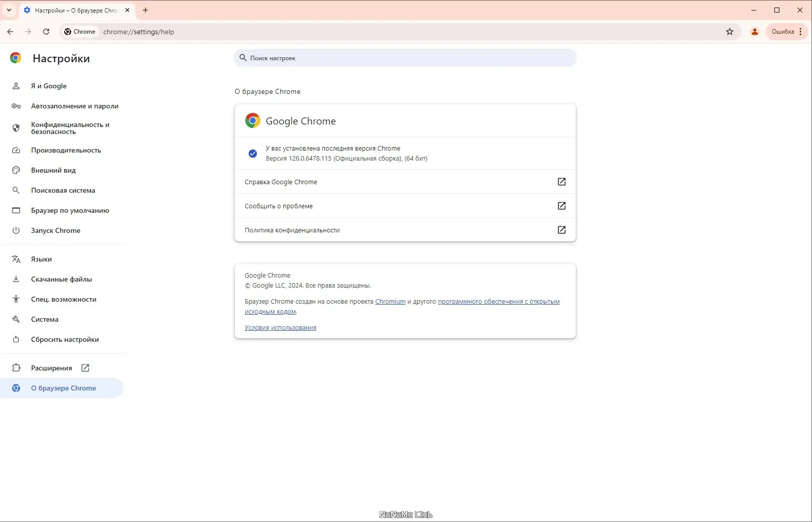812x522 pixels.
Task: Open a new tab with the plus button
Action: point(145,10)
